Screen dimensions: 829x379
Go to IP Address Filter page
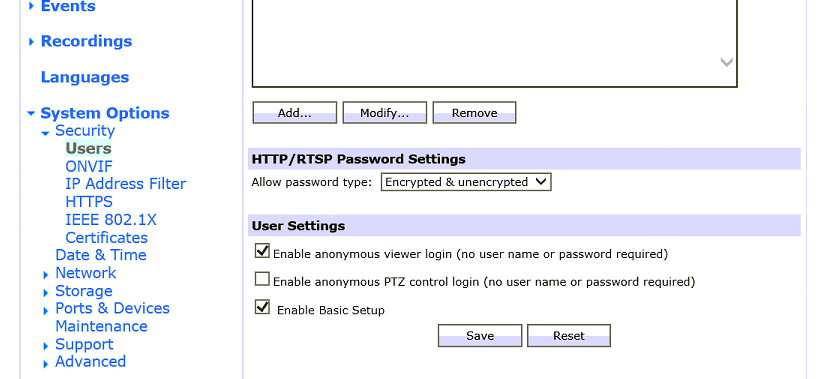(x=126, y=184)
